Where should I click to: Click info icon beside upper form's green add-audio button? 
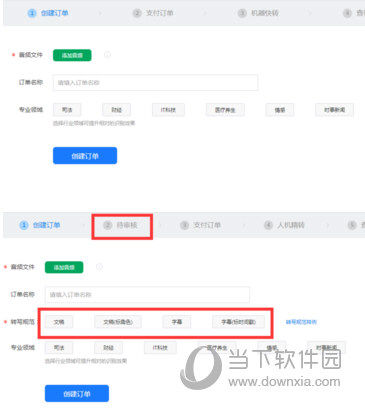[107, 55]
